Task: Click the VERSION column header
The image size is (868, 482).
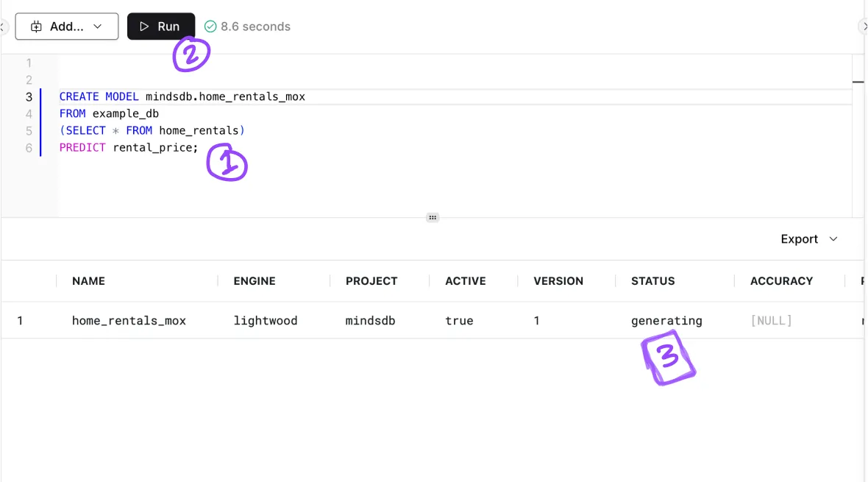Action: pyautogui.click(x=558, y=281)
